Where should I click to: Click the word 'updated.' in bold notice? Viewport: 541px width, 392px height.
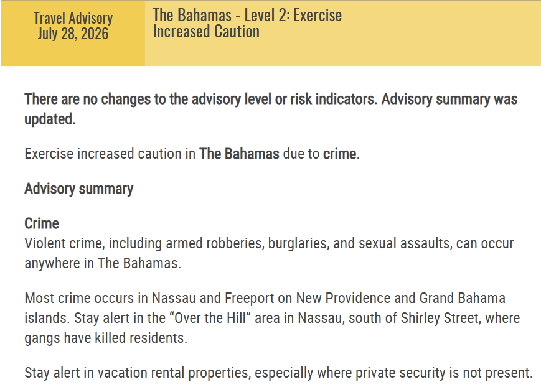pos(50,119)
